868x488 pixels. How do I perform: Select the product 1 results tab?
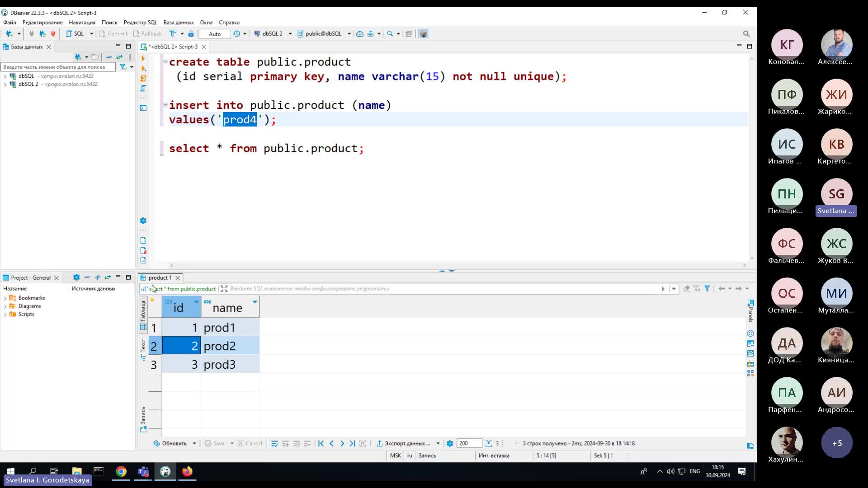point(160,277)
